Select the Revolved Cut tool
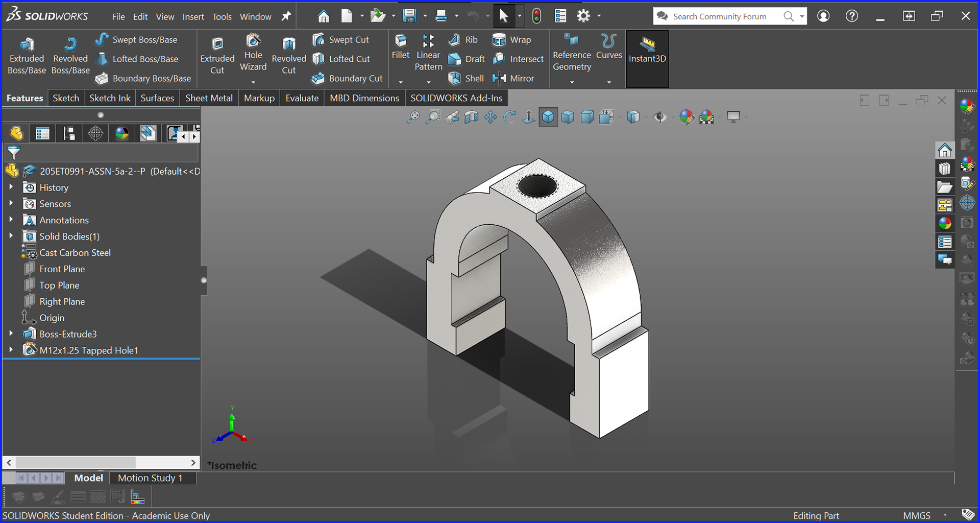The height and width of the screenshot is (523, 980). click(289, 56)
